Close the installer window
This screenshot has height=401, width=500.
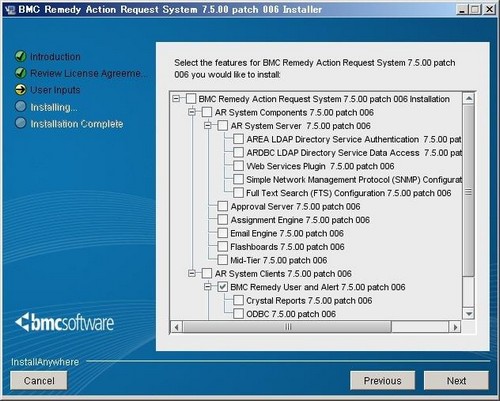[x=489, y=9]
